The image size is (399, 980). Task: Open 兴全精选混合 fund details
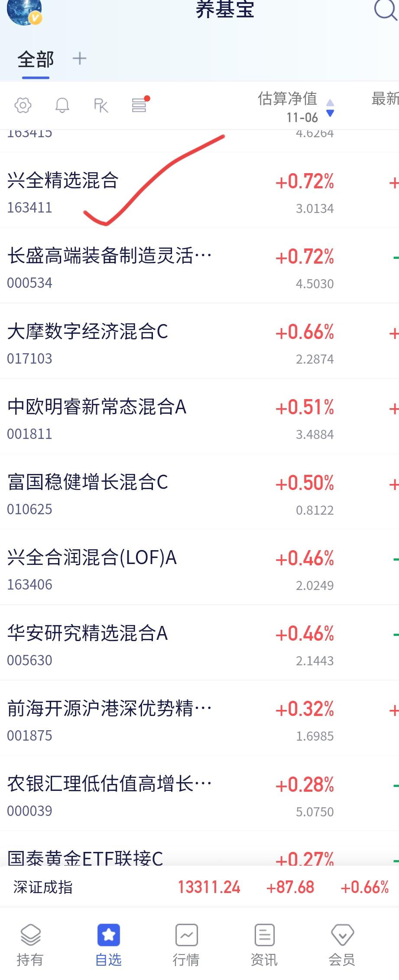pyautogui.click(x=199, y=190)
